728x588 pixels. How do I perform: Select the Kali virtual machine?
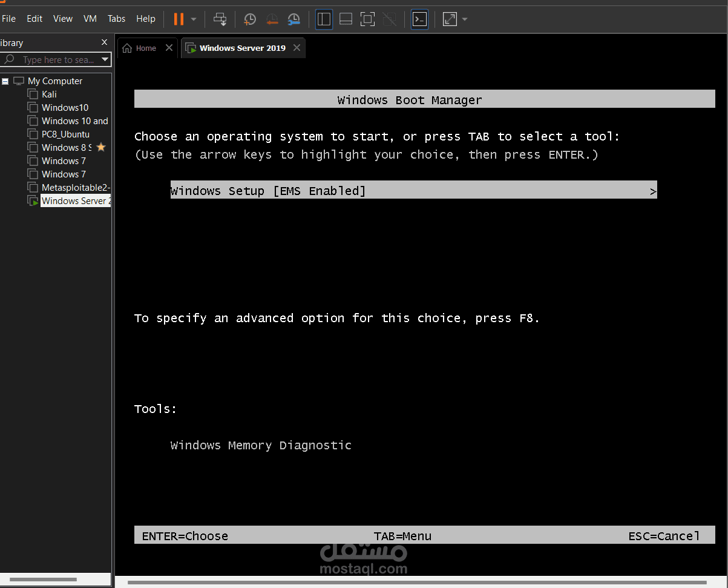49,94
